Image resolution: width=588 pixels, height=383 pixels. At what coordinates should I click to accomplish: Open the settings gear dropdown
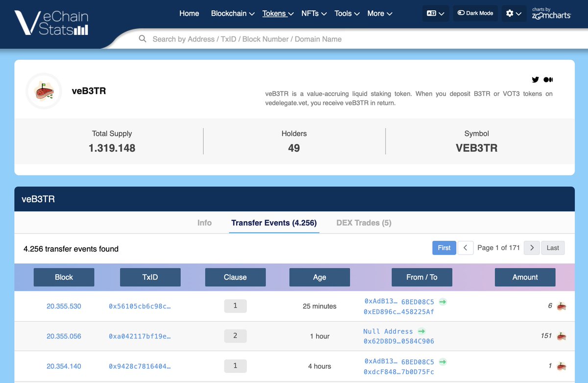click(x=514, y=13)
